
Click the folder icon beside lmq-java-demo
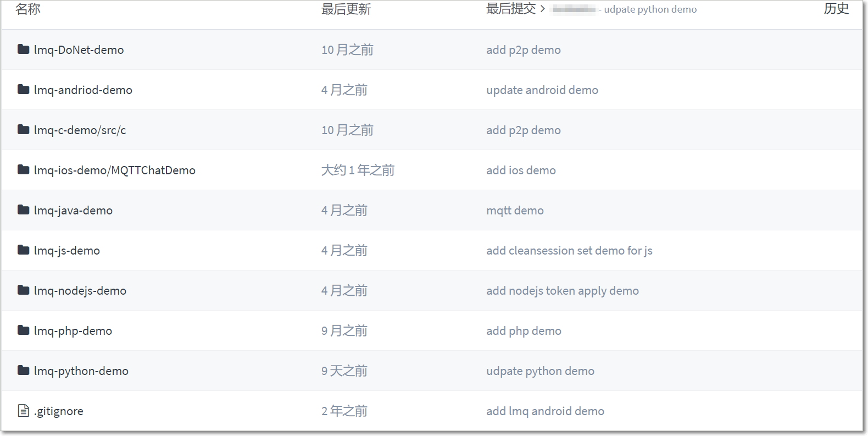pos(23,210)
